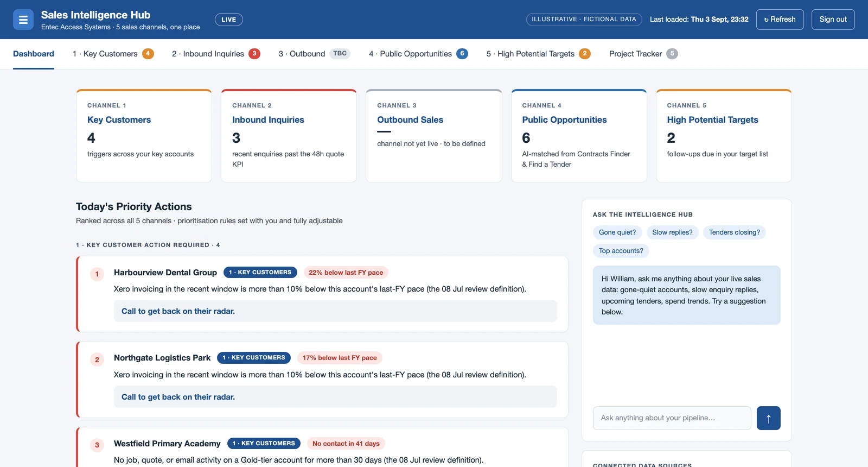Click the LIVE status badge
The width and height of the screenshot is (868, 467).
229,20
